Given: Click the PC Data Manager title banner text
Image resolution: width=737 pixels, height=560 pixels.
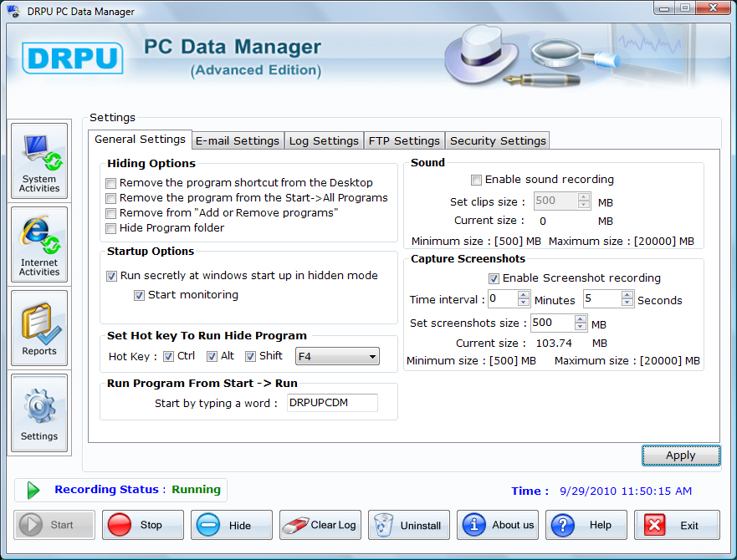Looking at the screenshot, I should pos(233,47).
